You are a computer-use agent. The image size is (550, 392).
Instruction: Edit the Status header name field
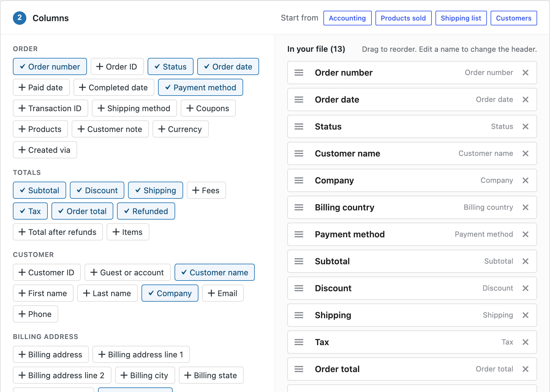coord(328,126)
